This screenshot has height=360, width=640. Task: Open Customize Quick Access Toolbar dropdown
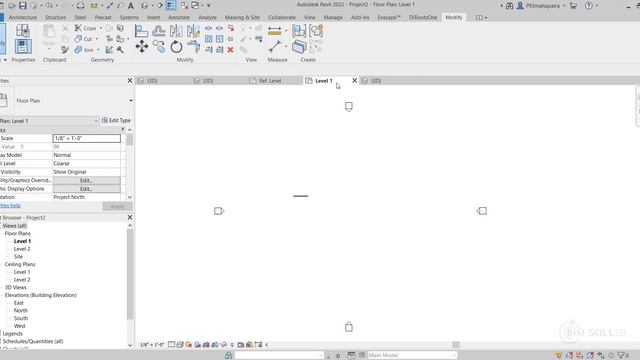(209, 6)
